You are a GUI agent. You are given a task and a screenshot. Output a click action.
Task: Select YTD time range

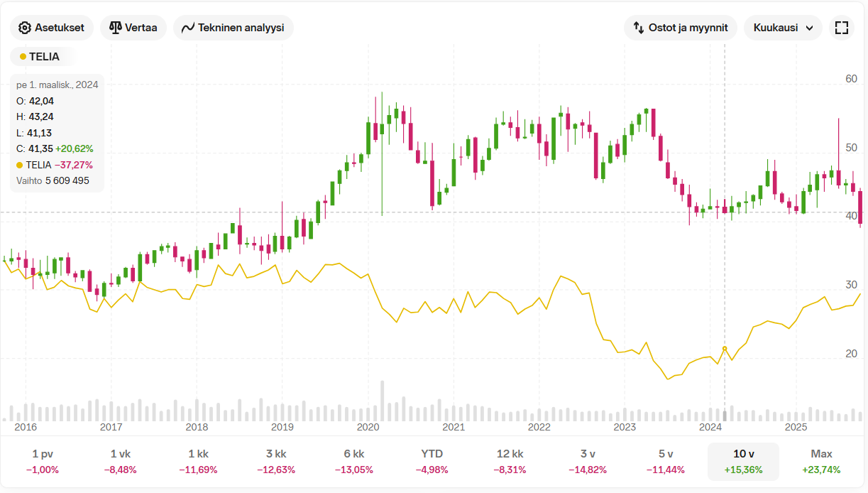point(432,461)
